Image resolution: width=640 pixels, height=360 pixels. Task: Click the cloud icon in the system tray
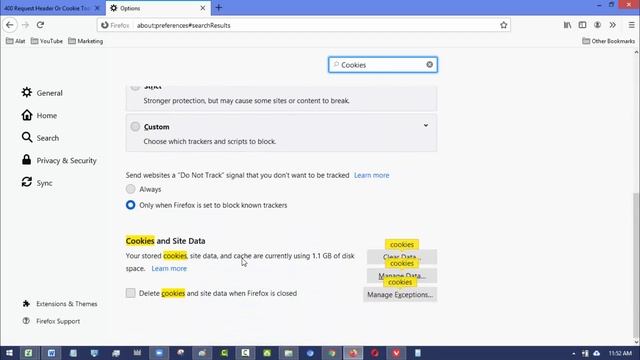coord(596,353)
